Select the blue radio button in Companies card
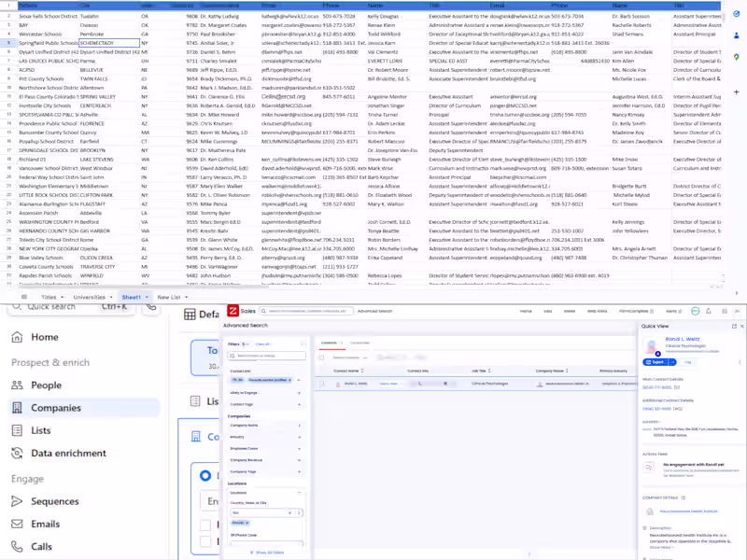747x560 pixels. point(205,476)
